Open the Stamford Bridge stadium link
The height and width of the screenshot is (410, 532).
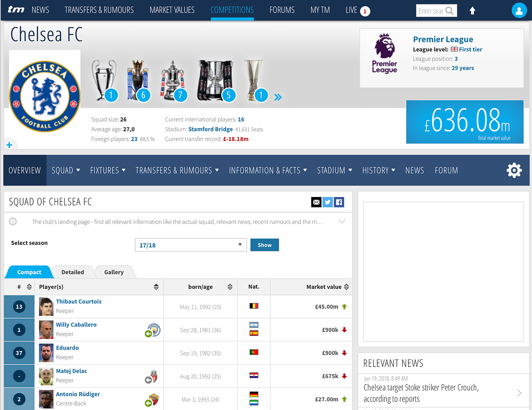click(x=211, y=129)
